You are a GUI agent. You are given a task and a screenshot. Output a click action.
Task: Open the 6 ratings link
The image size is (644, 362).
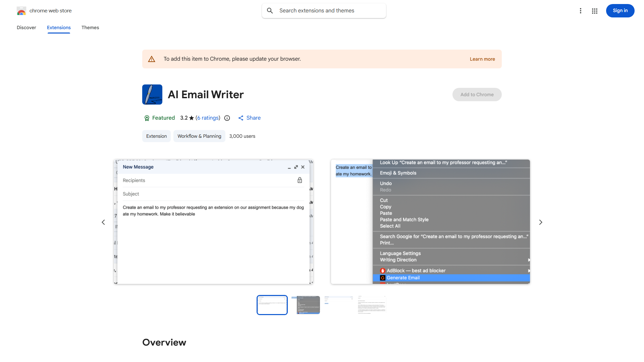pos(208,118)
